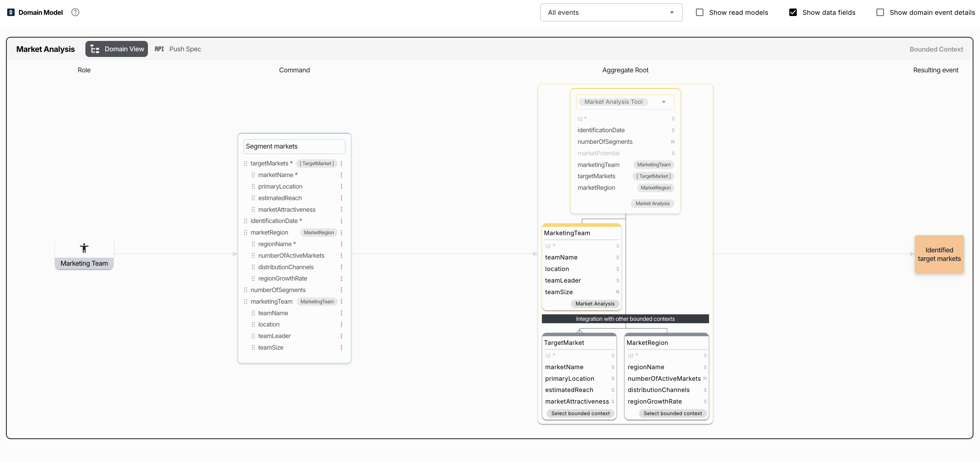Grab the drag handle of marketingTeam field
The height and width of the screenshot is (462, 980).
(x=245, y=301)
